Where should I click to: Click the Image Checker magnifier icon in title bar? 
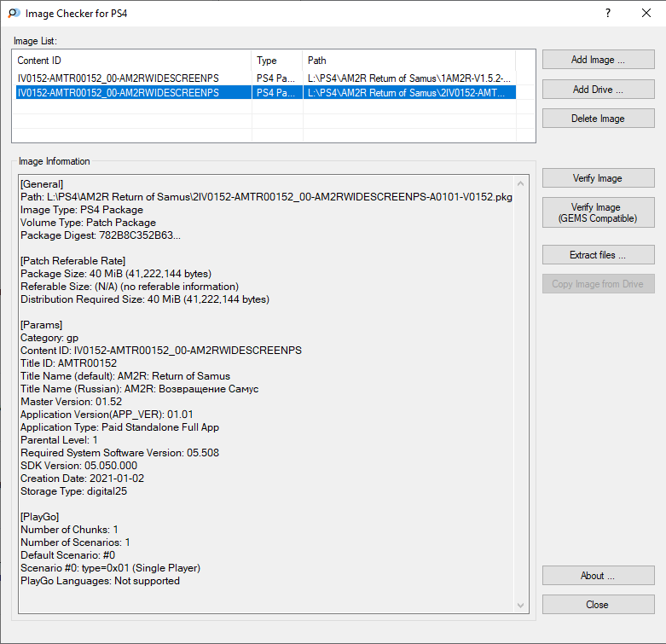(14, 13)
